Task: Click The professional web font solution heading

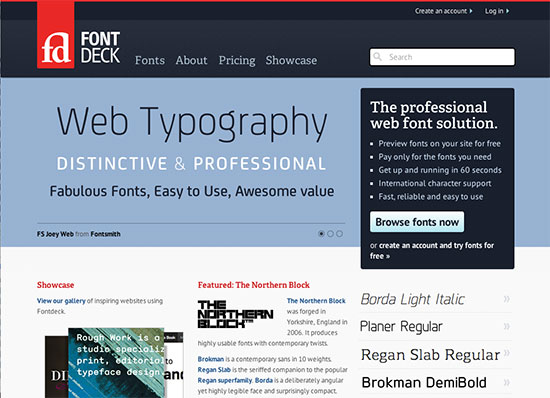Action: tap(434, 115)
